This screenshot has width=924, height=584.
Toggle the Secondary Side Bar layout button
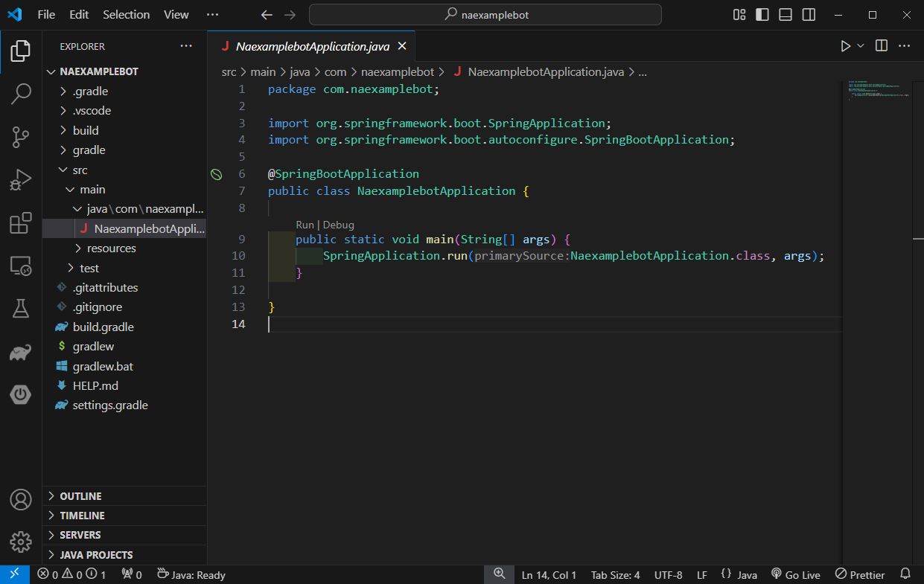click(x=809, y=15)
